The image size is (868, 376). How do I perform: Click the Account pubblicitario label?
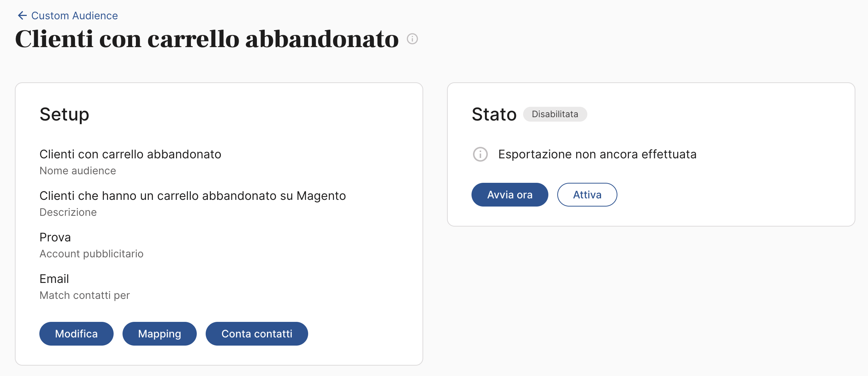(91, 254)
